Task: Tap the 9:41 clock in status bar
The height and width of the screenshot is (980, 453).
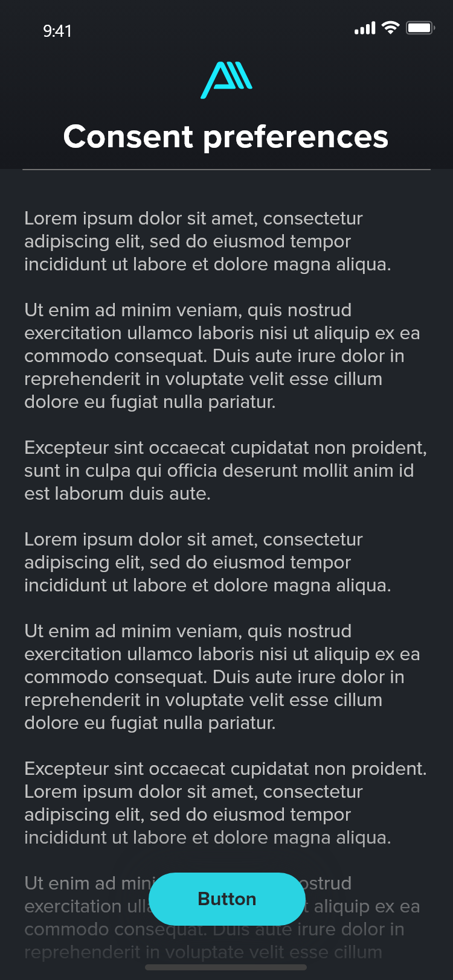Action: 57,31
